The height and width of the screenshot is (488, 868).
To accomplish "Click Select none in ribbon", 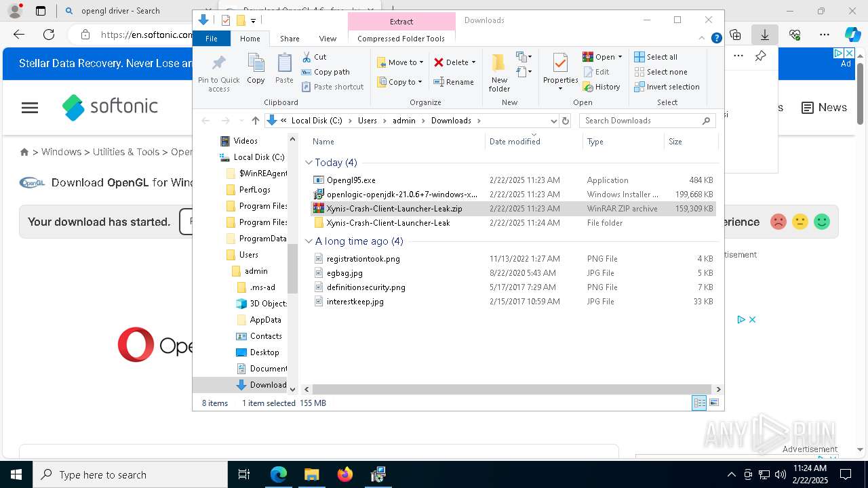I will coord(660,72).
